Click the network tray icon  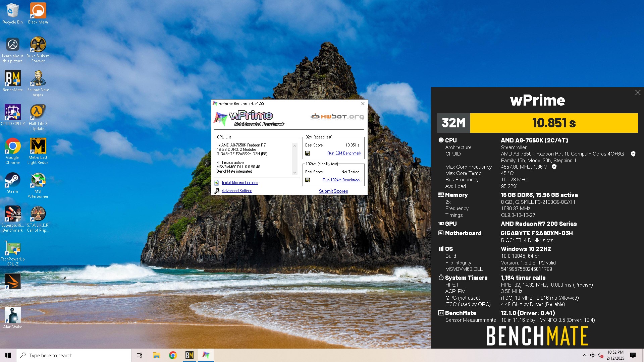[x=592, y=355]
